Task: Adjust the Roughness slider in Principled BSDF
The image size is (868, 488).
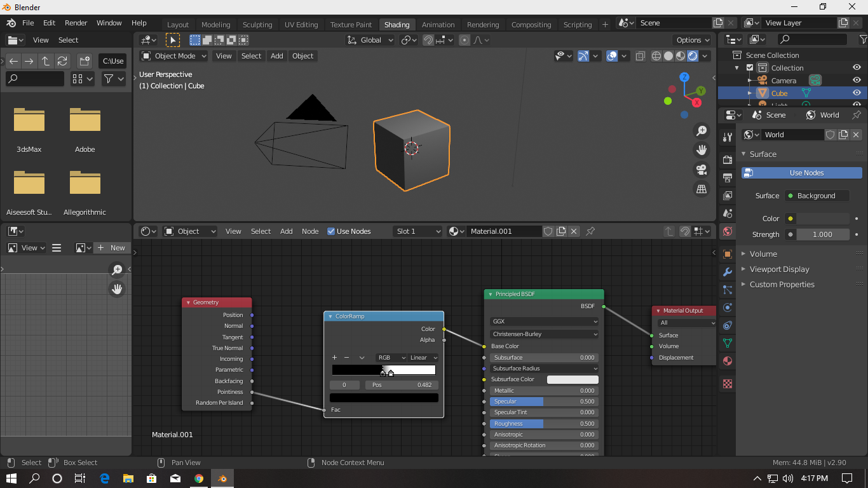Action: tap(544, 424)
